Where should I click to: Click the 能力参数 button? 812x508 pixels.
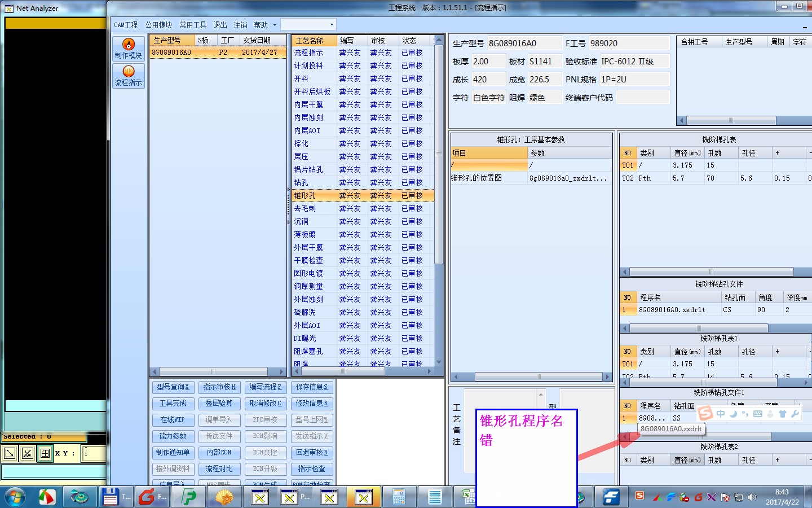(173, 436)
